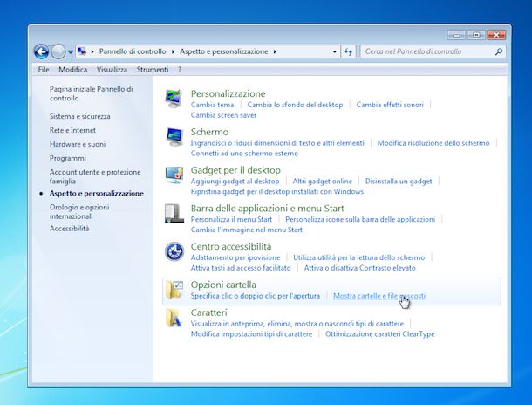Click Cambia effetti sonori
The width and height of the screenshot is (532, 405).
390,105
